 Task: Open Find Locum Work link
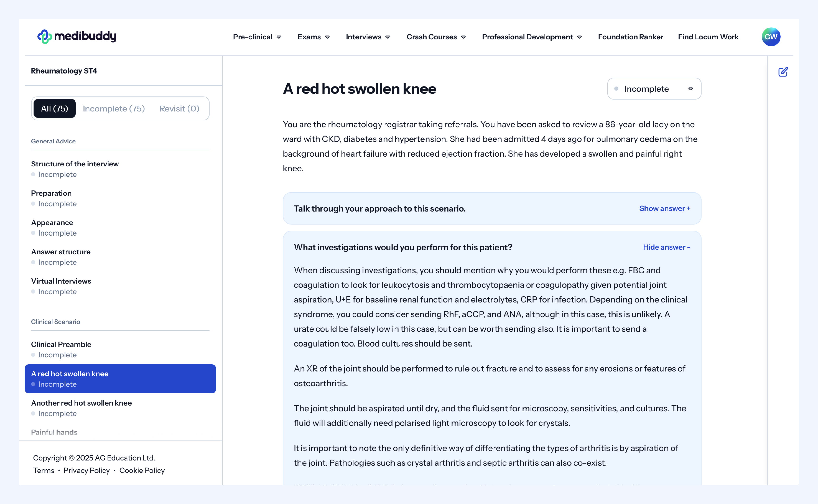click(x=708, y=37)
